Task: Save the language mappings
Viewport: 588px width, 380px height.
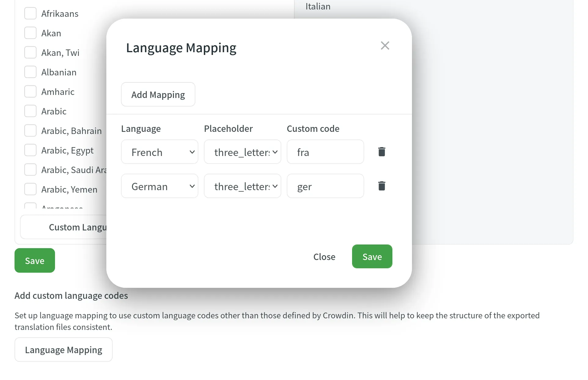Action: coord(372,256)
